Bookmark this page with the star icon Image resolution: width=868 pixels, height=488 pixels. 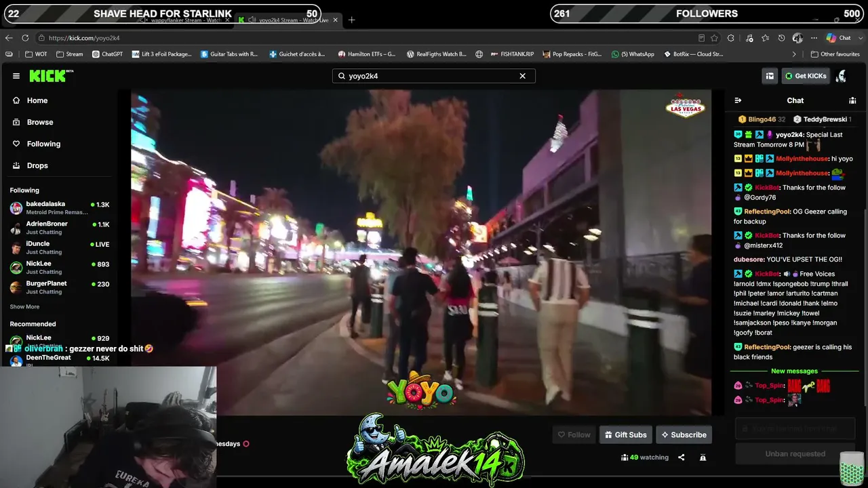pyautogui.click(x=714, y=38)
